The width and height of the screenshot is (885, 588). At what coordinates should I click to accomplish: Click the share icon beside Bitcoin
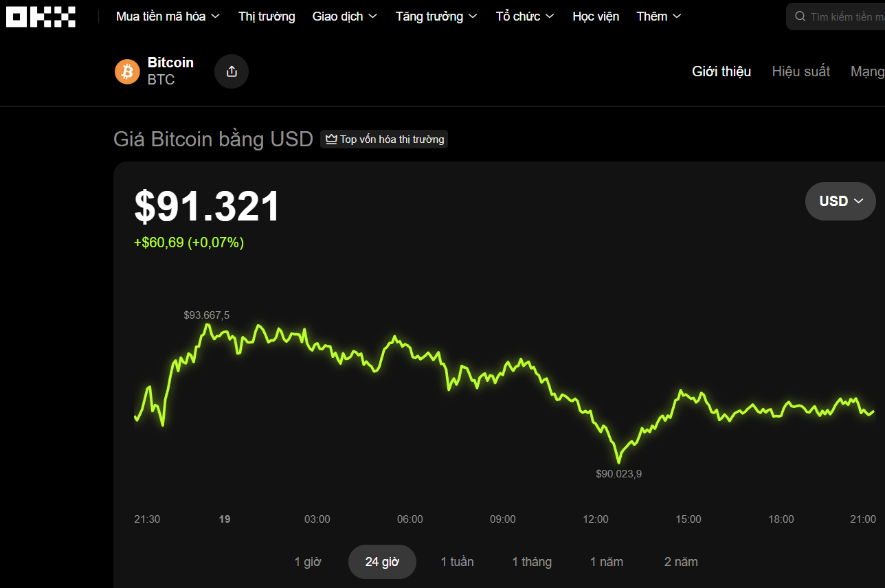[x=232, y=71]
